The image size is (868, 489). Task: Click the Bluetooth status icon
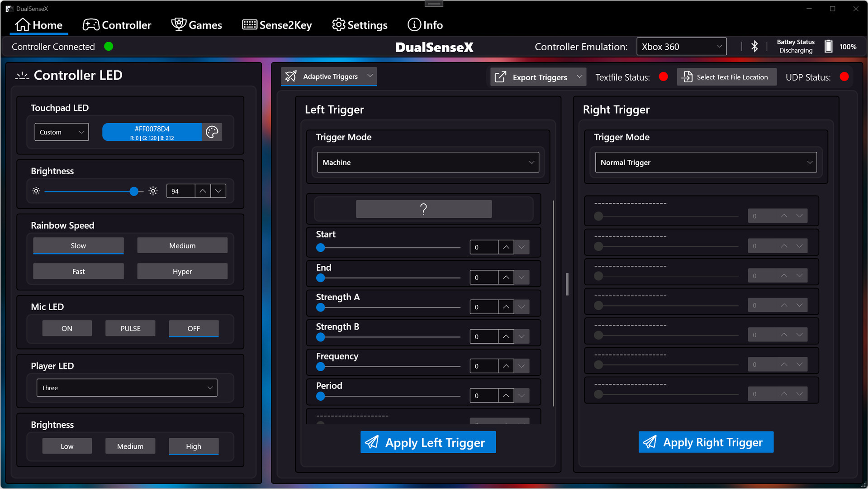pyautogui.click(x=754, y=47)
